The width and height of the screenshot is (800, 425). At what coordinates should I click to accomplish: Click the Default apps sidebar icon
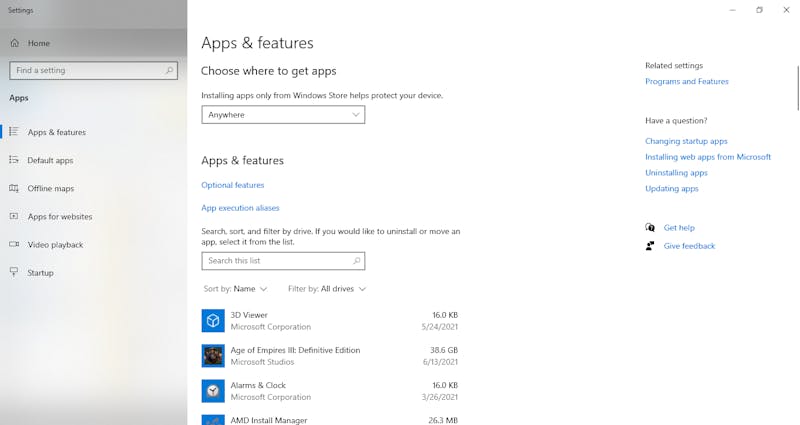click(14, 160)
